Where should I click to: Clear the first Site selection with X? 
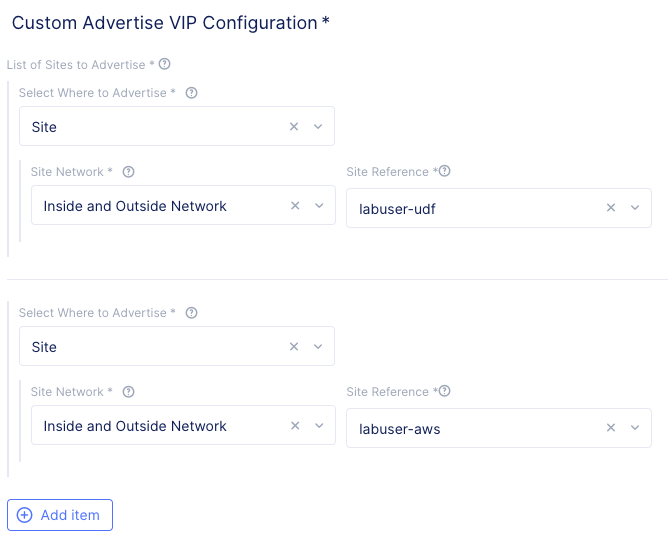(x=294, y=127)
